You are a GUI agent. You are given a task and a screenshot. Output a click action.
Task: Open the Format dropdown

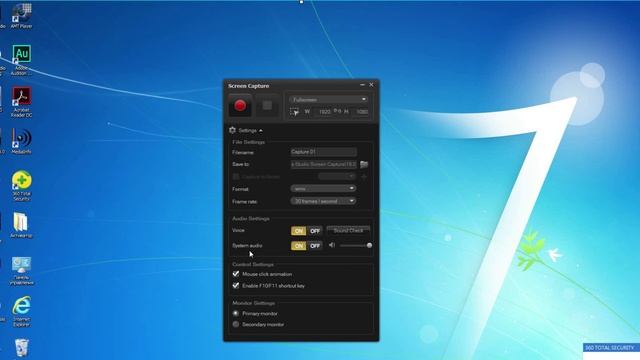[x=323, y=189]
